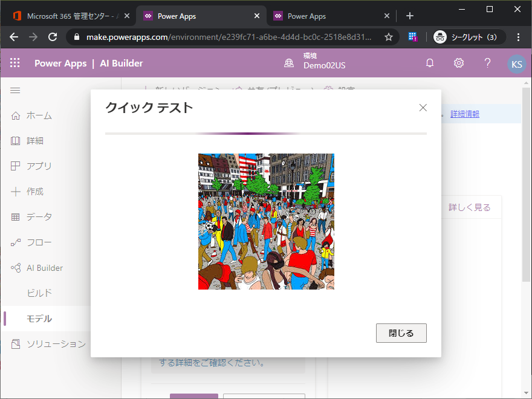Open the browser three-dot menu
Viewport: 532px width, 399px height.
(x=518, y=37)
